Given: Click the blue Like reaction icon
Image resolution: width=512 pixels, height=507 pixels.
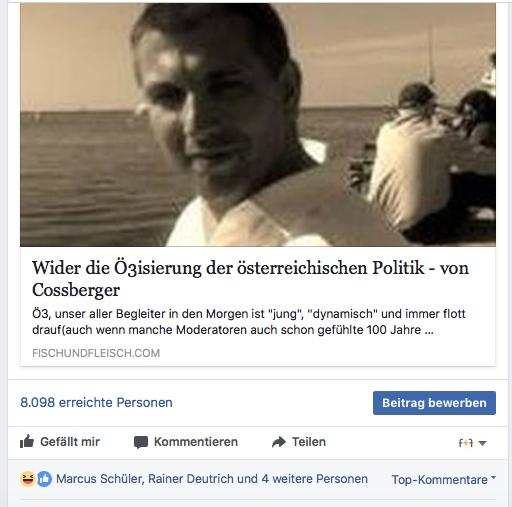Looking at the screenshot, I should point(44,479).
